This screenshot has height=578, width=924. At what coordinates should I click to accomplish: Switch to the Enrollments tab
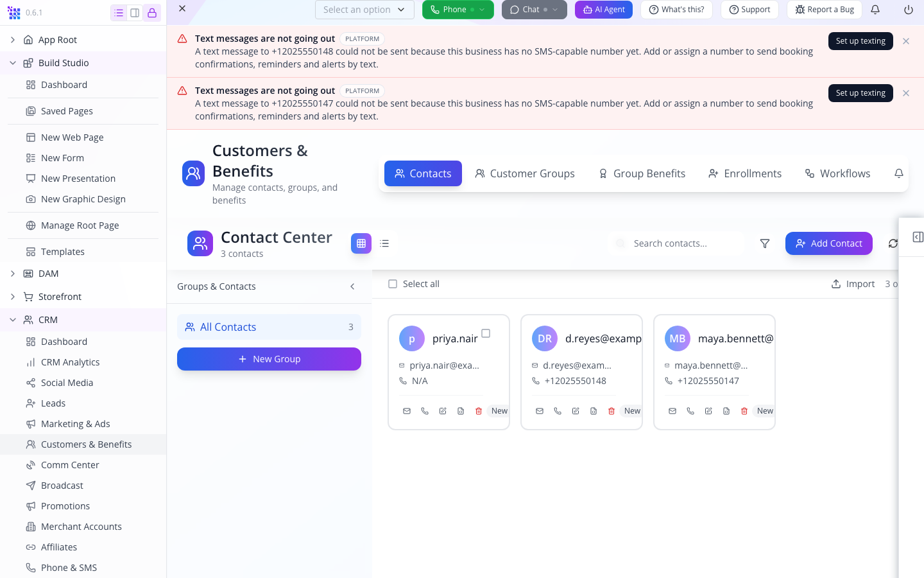(x=745, y=173)
